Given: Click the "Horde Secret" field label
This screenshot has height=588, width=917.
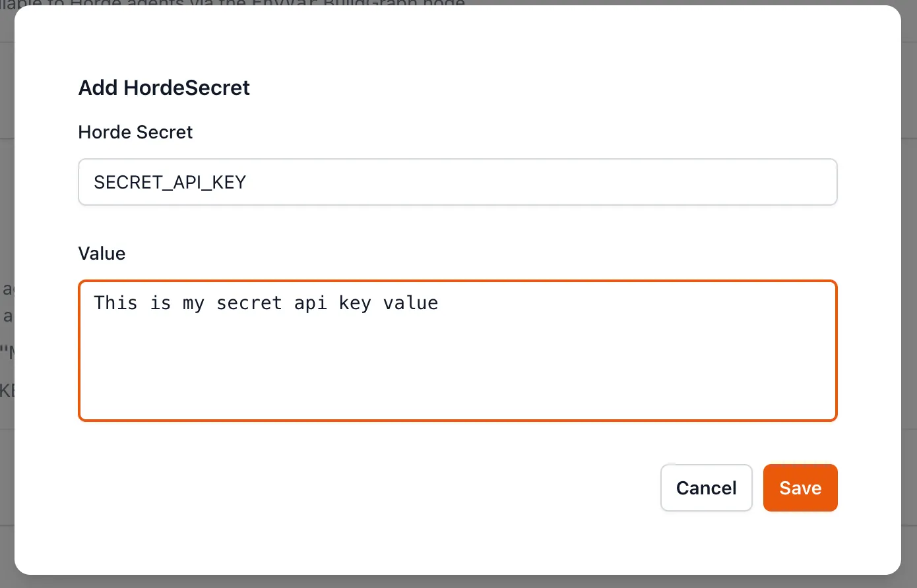Looking at the screenshot, I should (x=135, y=132).
